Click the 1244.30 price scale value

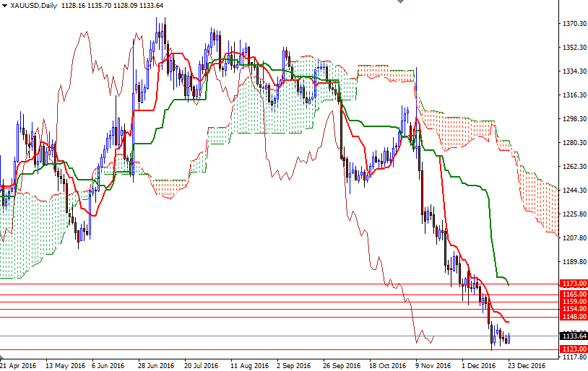pos(574,191)
